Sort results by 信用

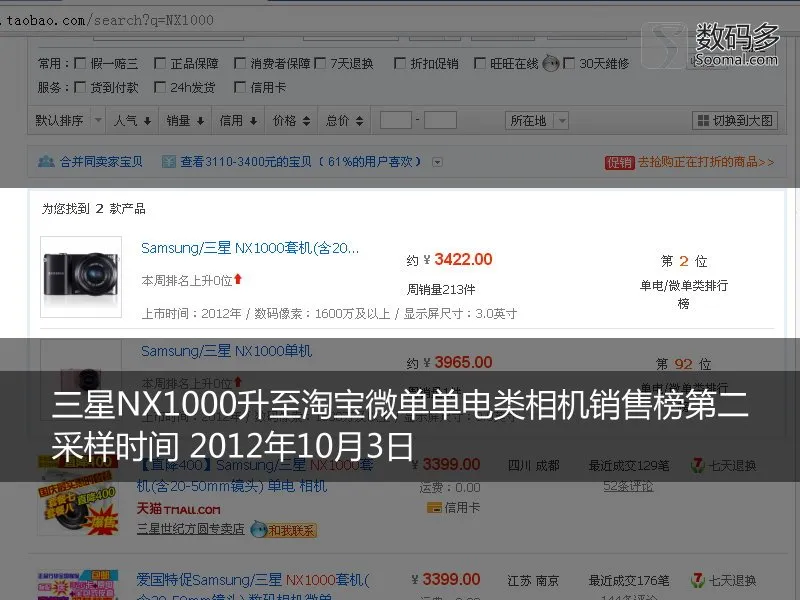(238, 121)
